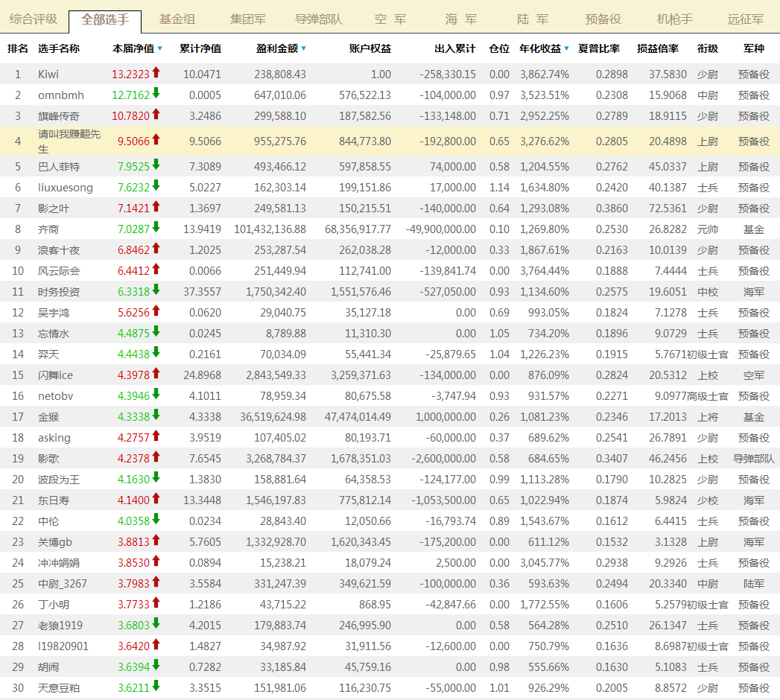The height and width of the screenshot is (700, 780).
Task: Click the 出入累计 column header
Action: pos(455,48)
